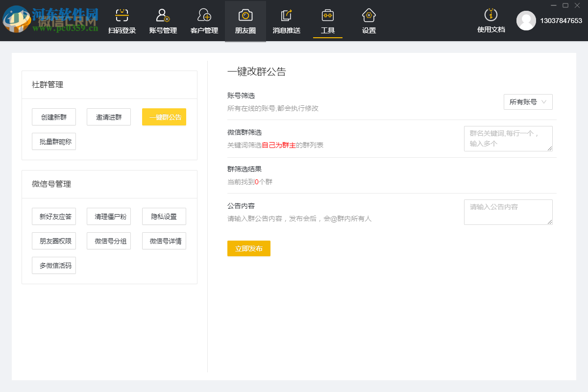This screenshot has height=392, width=588.
Task: Open the 工具 toolbox icon
Action: [x=327, y=15]
